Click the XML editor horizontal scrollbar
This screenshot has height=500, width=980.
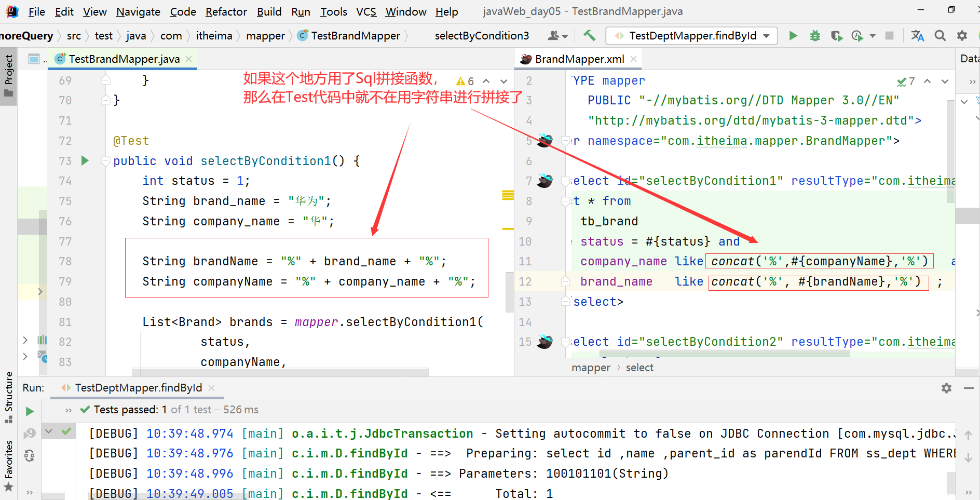(x=725, y=353)
